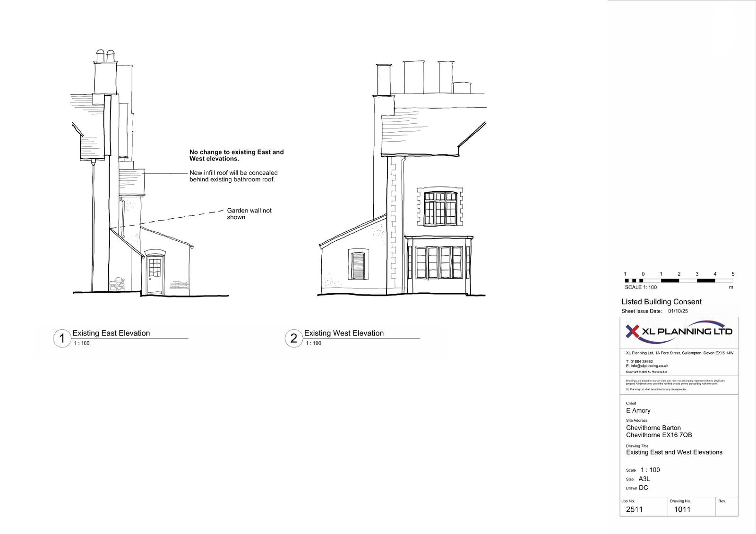Click the circled number 1 view marker
The width and height of the screenshot is (756, 534).
61,339
